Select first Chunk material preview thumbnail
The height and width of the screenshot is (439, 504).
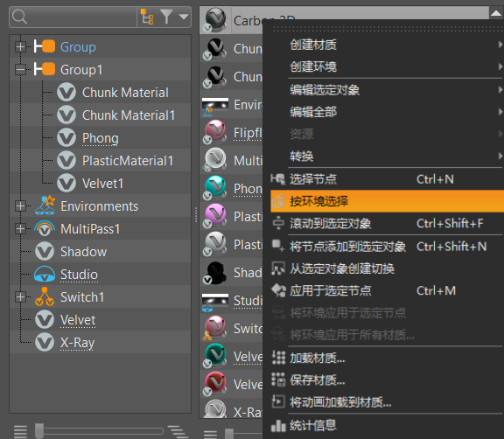coord(215,49)
